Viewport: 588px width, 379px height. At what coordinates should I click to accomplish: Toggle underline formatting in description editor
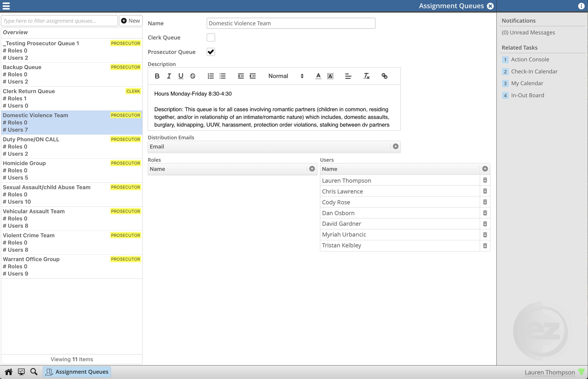(181, 76)
